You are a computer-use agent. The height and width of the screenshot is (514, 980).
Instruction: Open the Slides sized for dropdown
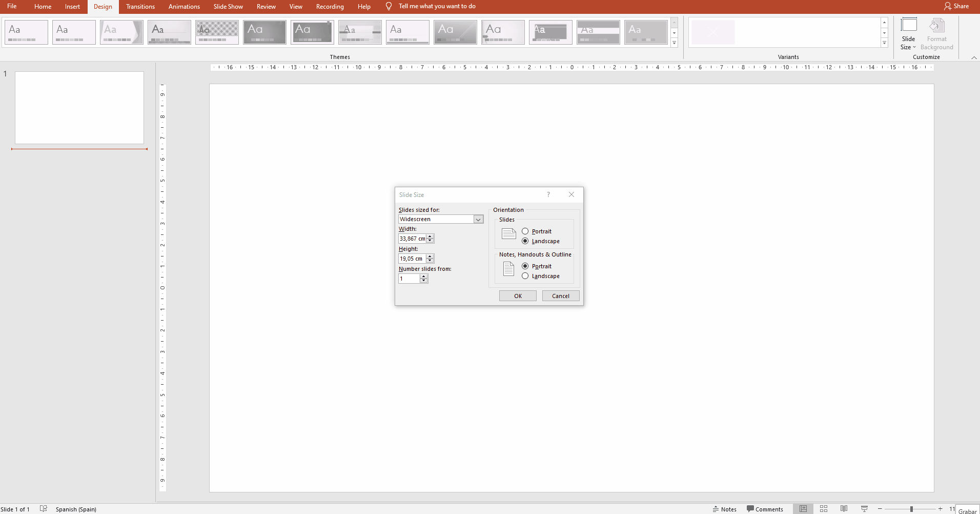point(478,219)
